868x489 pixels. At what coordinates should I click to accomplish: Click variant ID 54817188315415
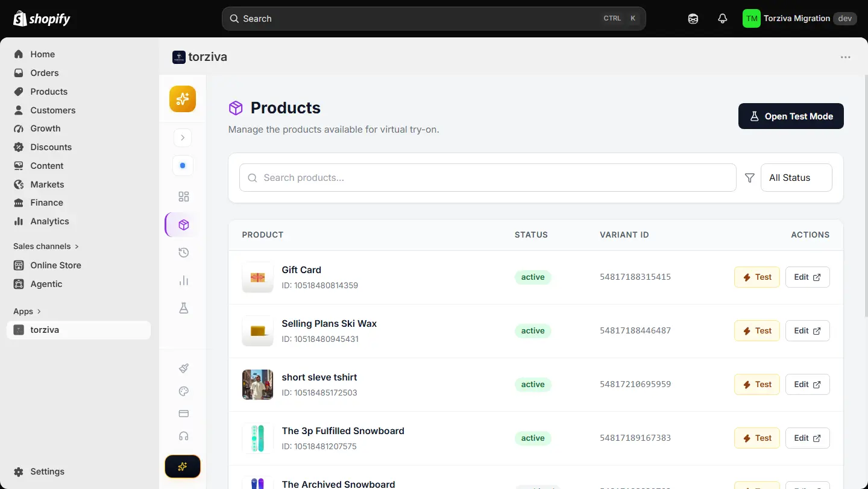pos(635,277)
